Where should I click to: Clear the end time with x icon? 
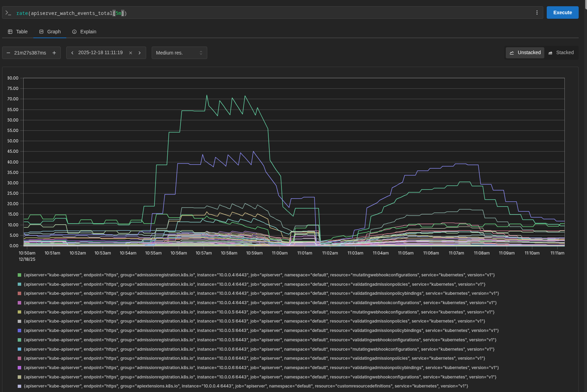click(131, 53)
